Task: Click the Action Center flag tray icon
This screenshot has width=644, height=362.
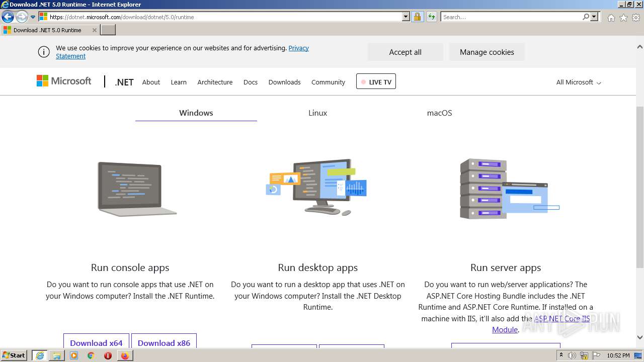Action: click(596, 355)
